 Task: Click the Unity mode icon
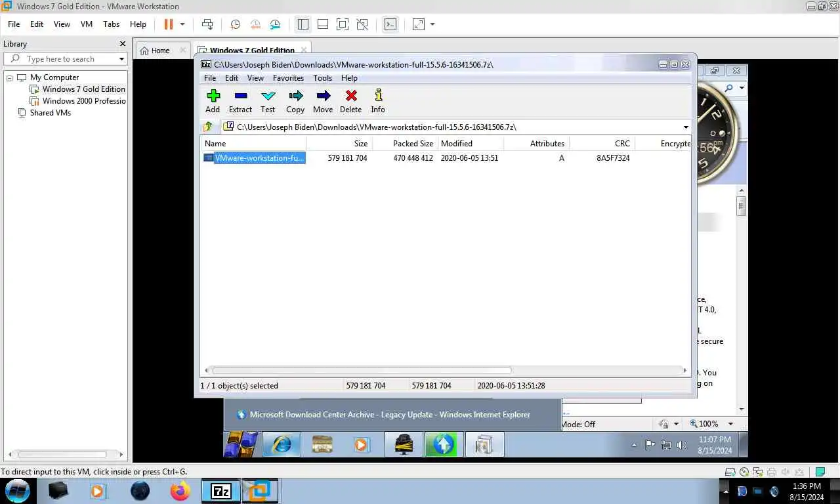[x=362, y=24]
